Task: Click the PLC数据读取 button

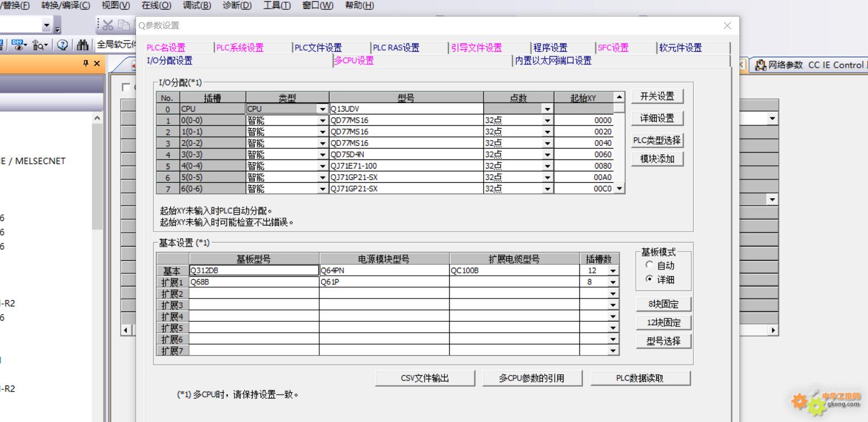Action: pyautogui.click(x=640, y=378)
